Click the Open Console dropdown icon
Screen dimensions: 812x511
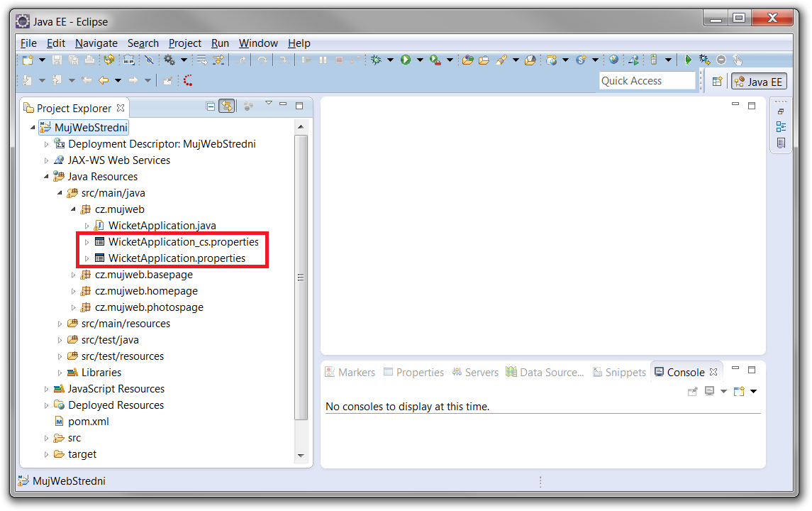pyautogui.click(x=739, y=391)
